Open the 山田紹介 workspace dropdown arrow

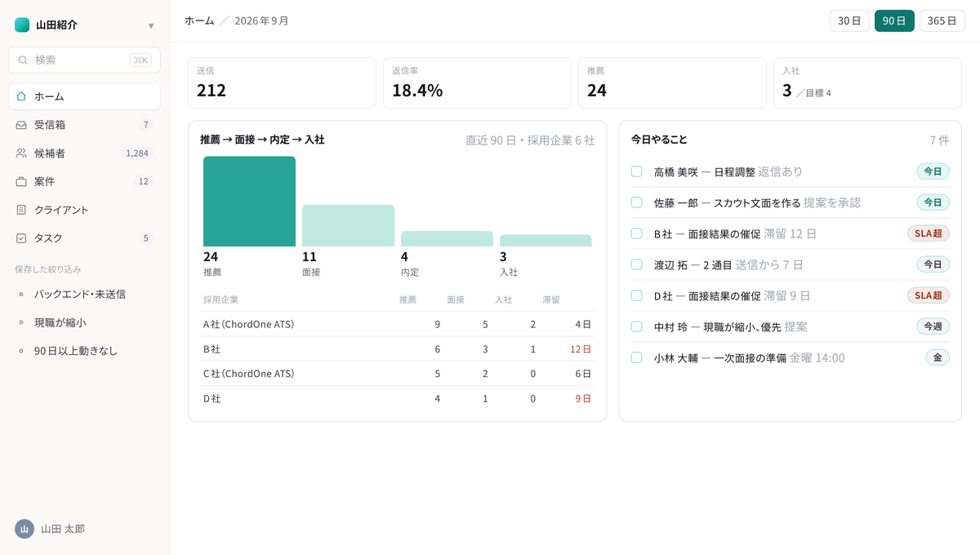pos(151,26)
